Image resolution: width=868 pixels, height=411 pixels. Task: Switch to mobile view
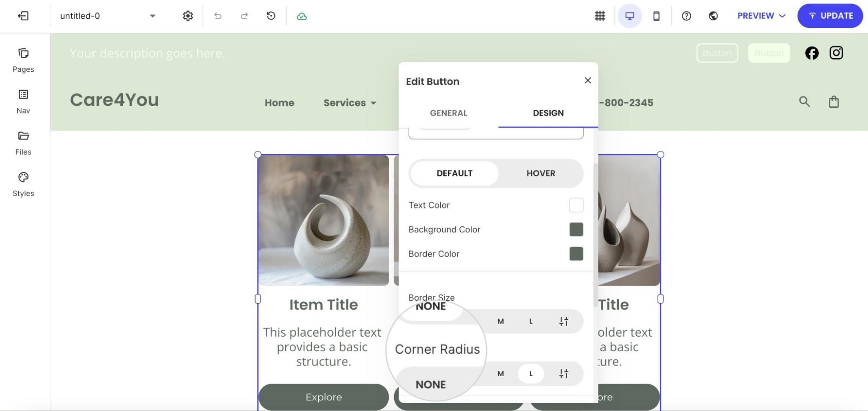coord(657,16)
